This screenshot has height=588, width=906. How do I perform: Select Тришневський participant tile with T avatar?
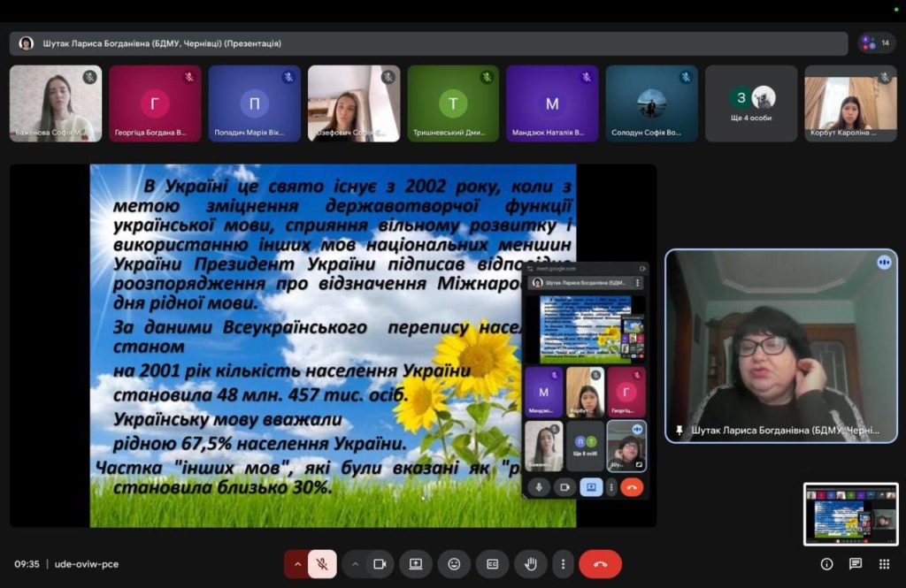[453, 103]
